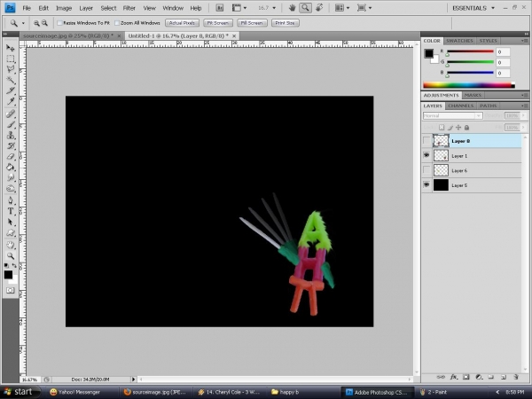Show Layer 8 visibility
This screenshot has width=532, height=399.
coord(426,141)
